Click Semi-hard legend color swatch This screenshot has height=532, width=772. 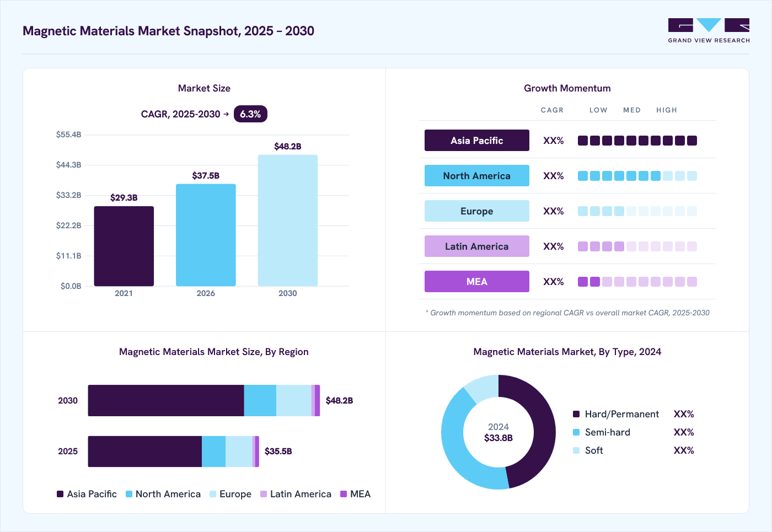point(576,432)
